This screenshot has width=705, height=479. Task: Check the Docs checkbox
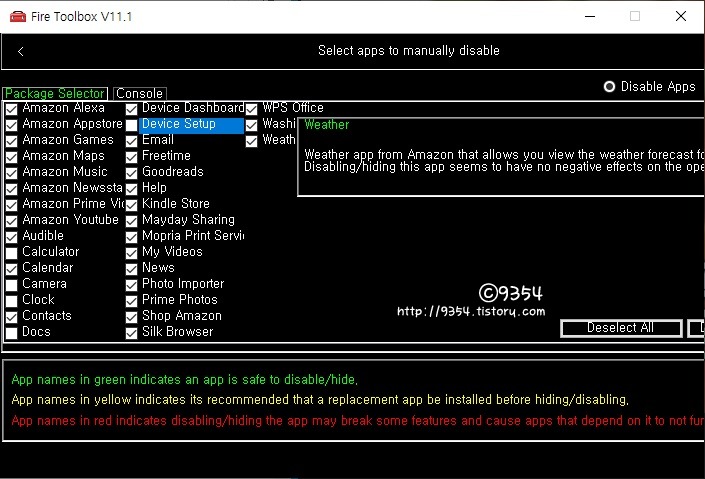point(12,332)
